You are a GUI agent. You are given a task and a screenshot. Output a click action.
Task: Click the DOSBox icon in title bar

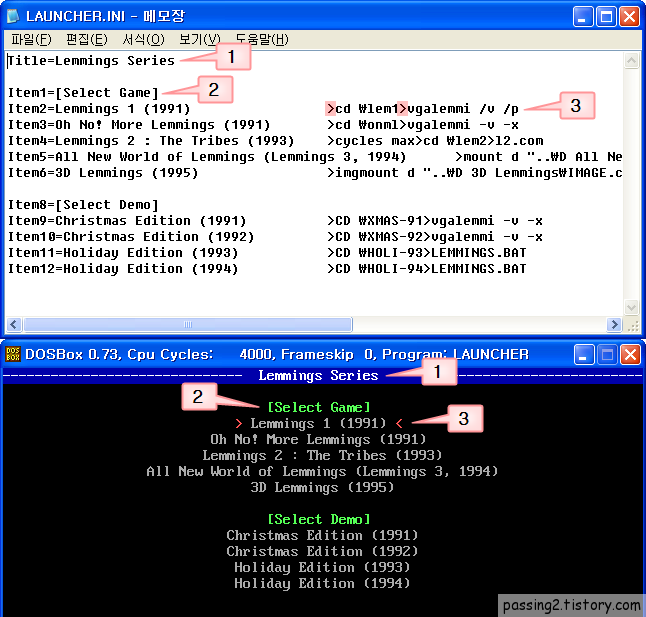(x=13, y=354)
